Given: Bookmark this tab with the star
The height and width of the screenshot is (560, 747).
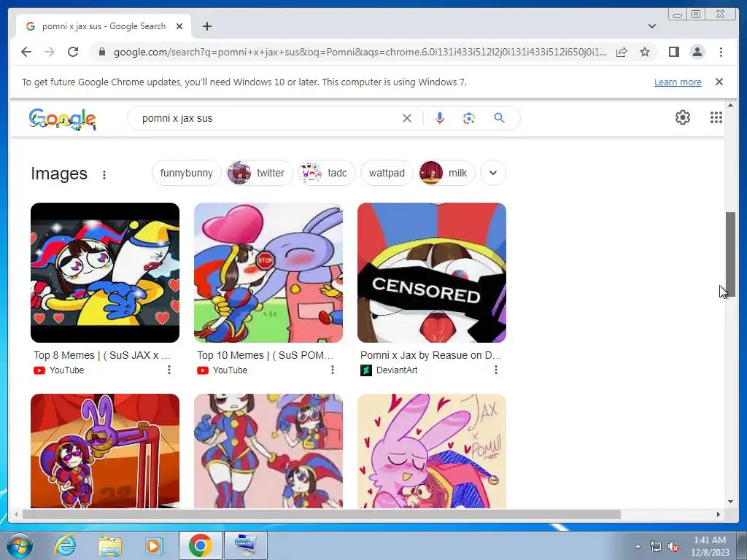Looking at the screenshot, I should (645, 52).
